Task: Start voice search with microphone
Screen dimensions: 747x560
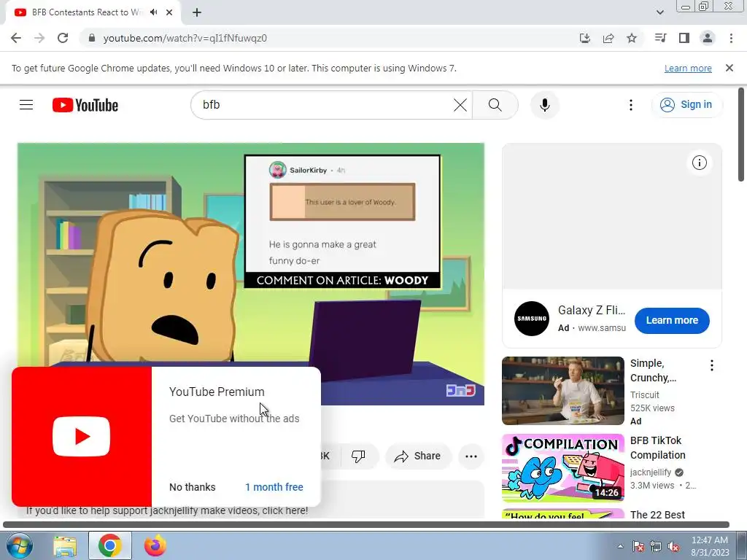Action: 544,105
